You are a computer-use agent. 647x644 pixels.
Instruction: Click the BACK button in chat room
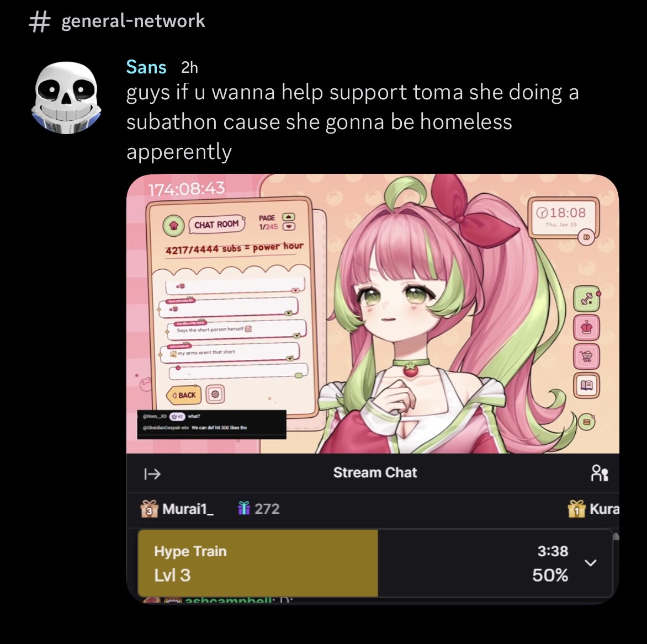[184, 395]
